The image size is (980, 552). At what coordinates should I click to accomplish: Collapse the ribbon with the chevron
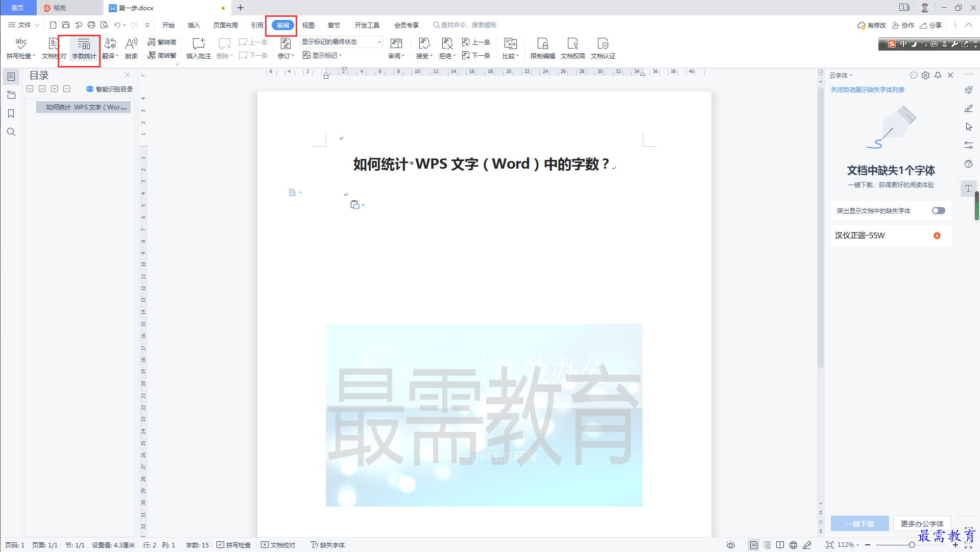click(x=969, y=25)
